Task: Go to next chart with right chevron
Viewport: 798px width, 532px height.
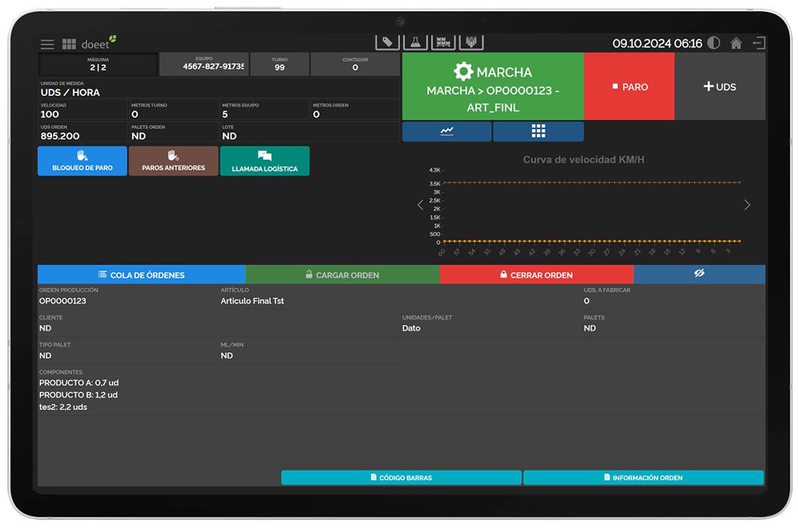Action: 747,205
